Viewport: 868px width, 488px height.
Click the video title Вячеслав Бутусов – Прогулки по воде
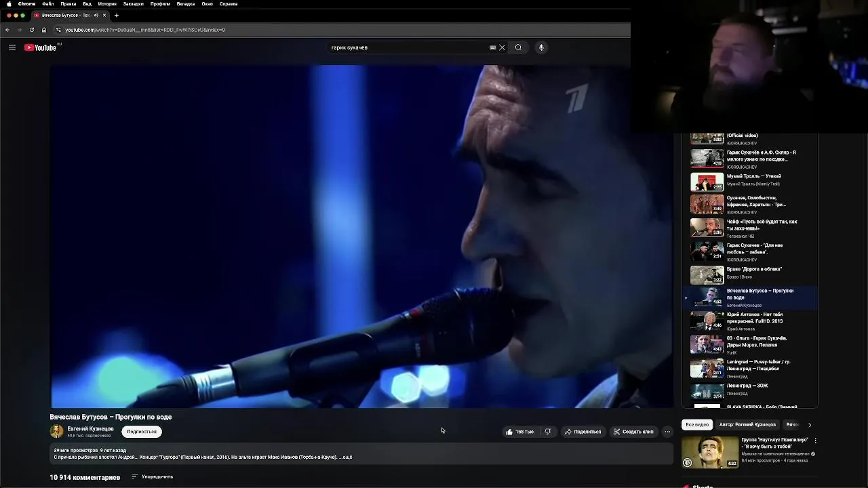tap(111, 417)
